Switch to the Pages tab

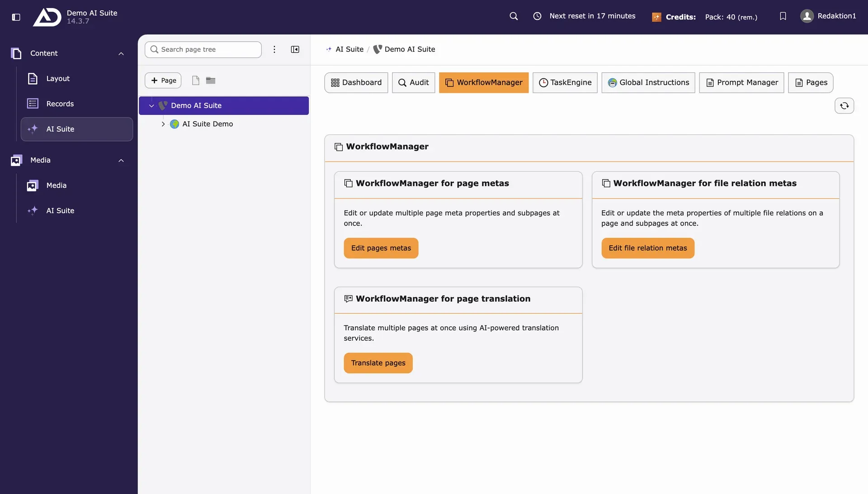point(811,83)
